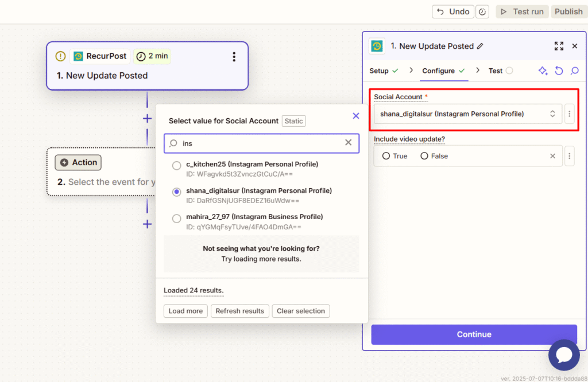Image resolution: width=588 pixels, height=382 pixels.
Task: Click the search icon in panel toolbar
Action: click(574, 71)
